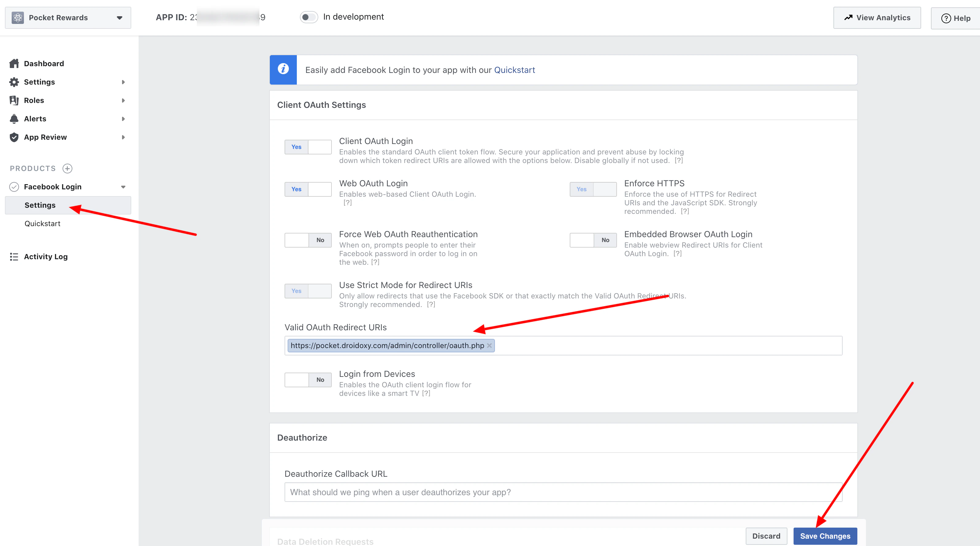The height and width of the screenshot is (546, 980).
Task: Click the View Analytics trend arrow icon
Action: (848, 17)
